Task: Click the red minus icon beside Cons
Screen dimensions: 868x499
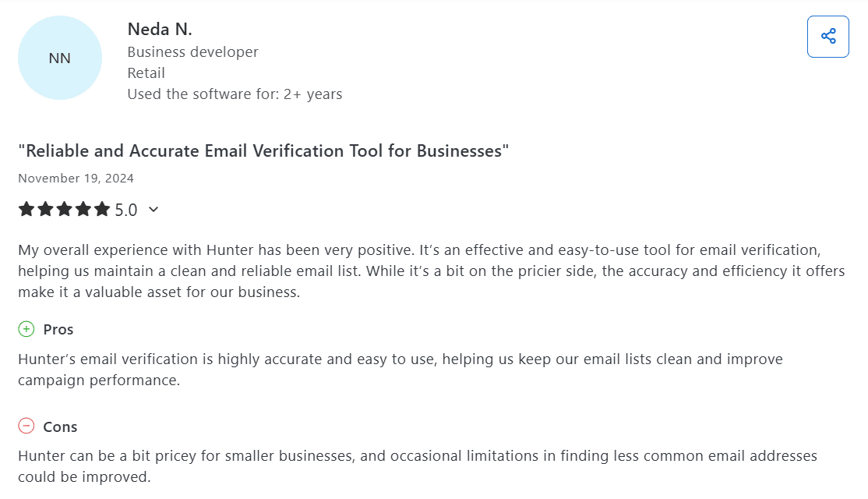Action: 26,426
